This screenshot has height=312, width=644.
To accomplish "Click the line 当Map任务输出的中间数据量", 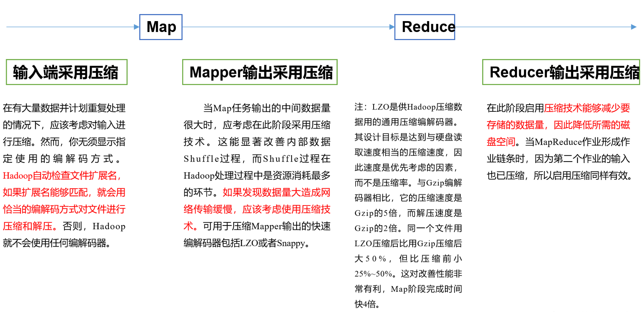I will click(267, 108).
